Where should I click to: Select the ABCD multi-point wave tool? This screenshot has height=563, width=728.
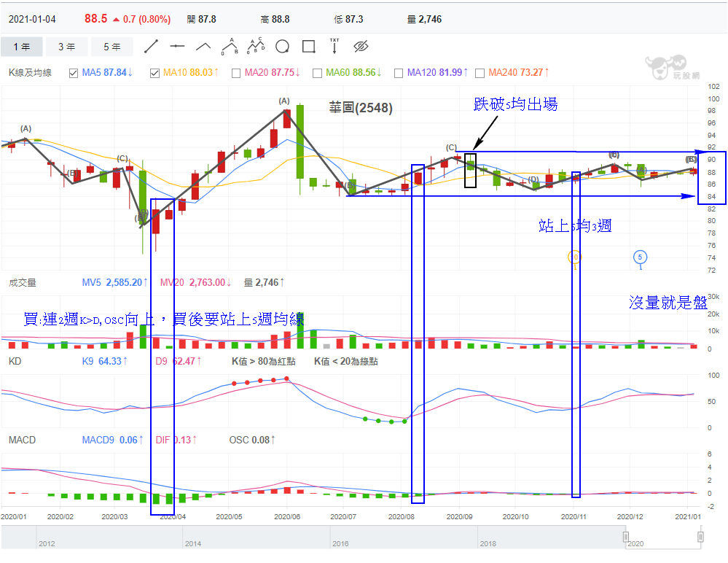256,46
